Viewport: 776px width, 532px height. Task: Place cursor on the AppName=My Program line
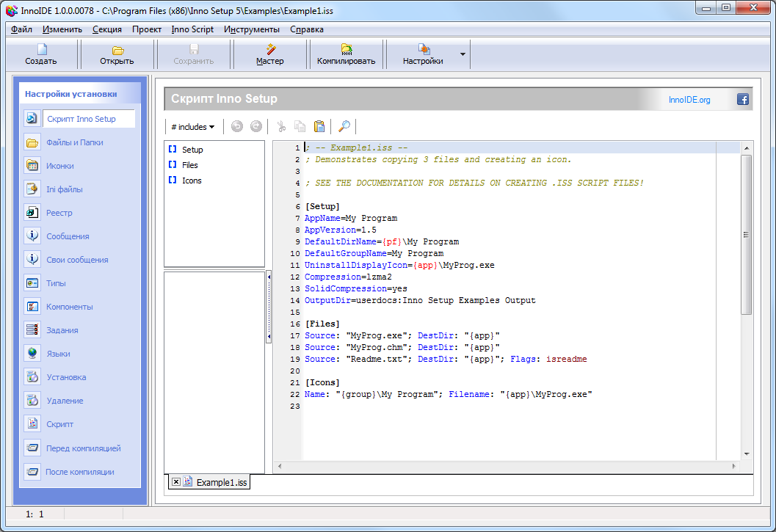(x=351, y=218)
